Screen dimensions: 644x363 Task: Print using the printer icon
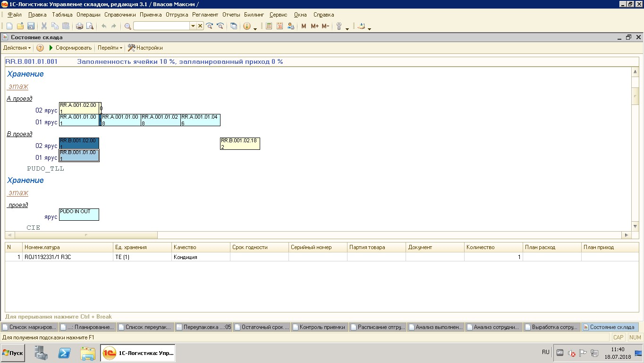[x=79, y=26]
